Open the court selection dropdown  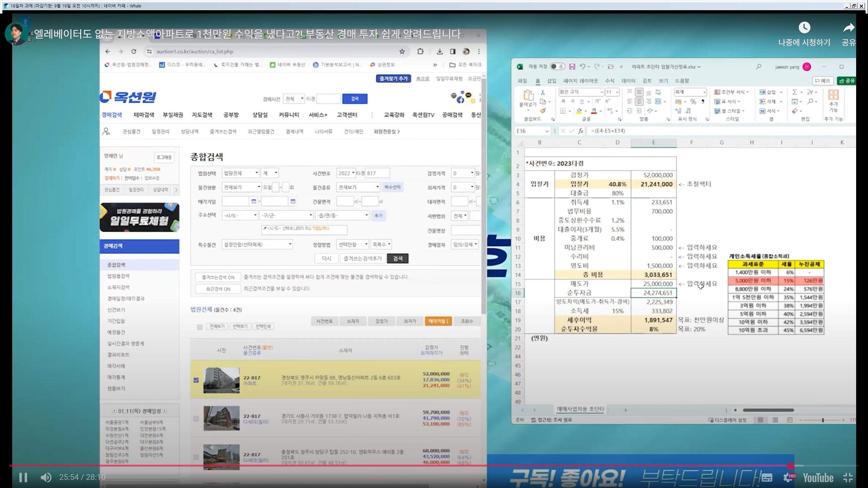tap(241, 173)
